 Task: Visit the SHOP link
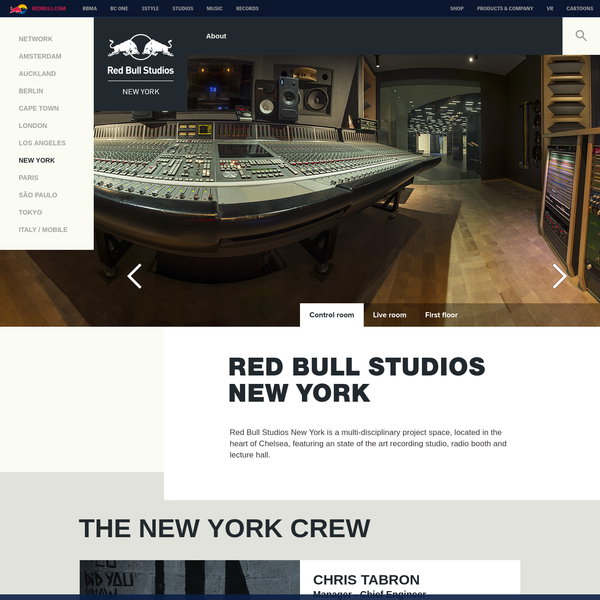[x=457, y=8]
